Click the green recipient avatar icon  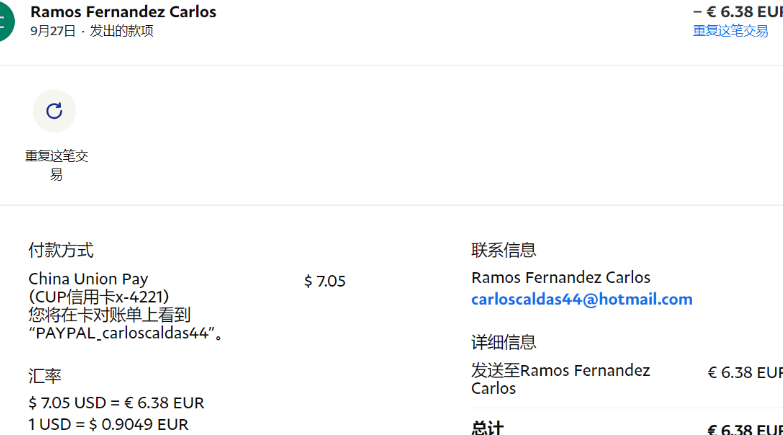pos(6,21)
